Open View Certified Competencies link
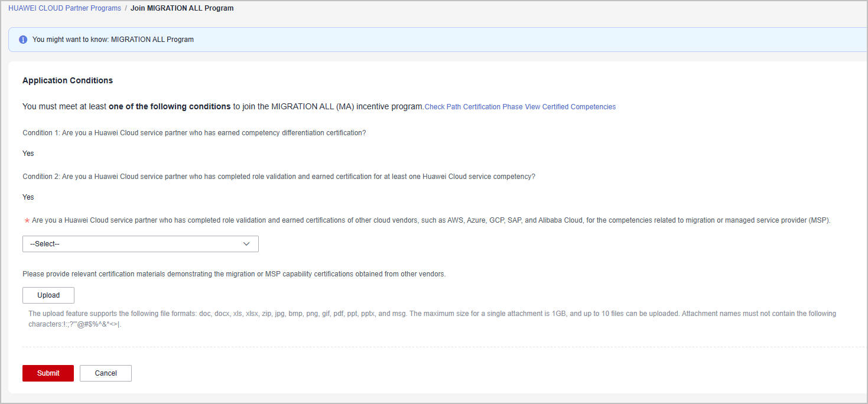This screenshot has height=404, width=868. tap(570, 107)
